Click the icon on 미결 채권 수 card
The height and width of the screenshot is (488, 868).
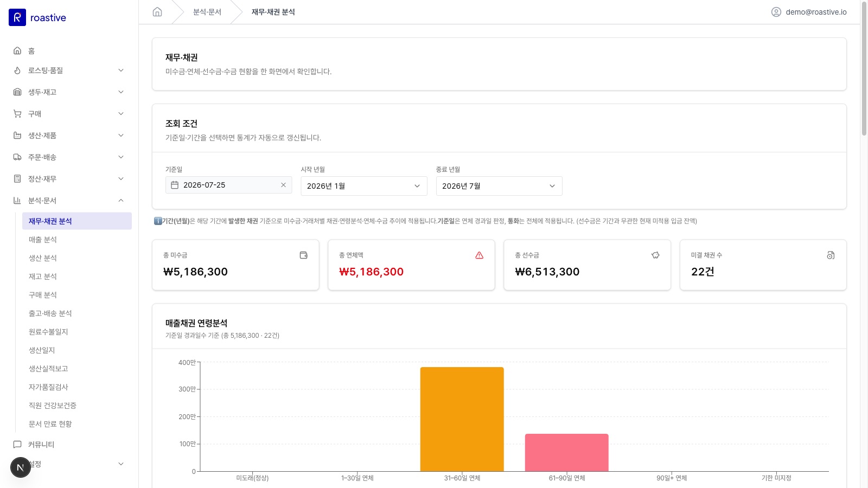(831, 255)
